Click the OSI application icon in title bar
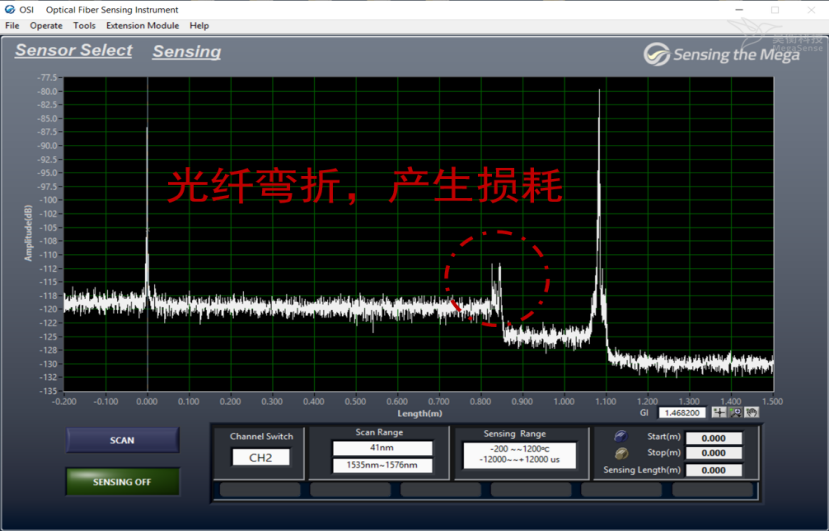 (x=10, y=10)
